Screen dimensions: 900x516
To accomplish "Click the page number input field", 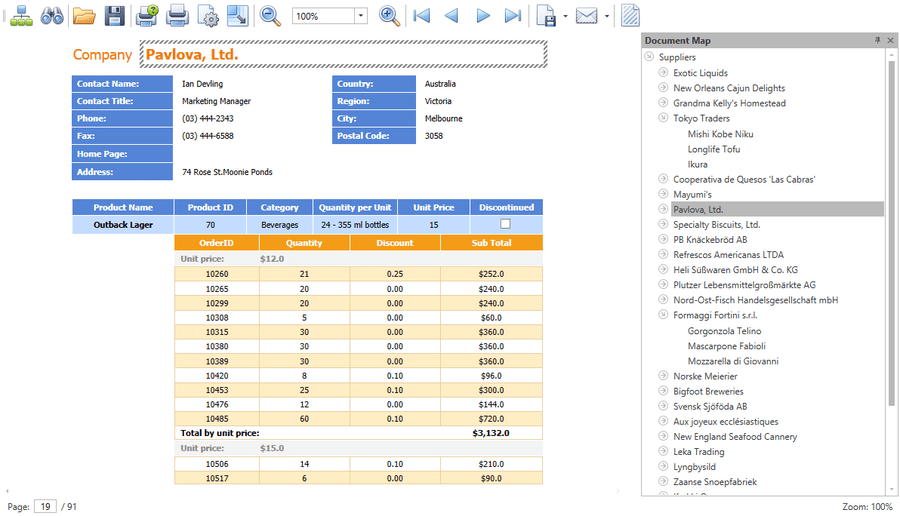I will (x=45, y=507).
